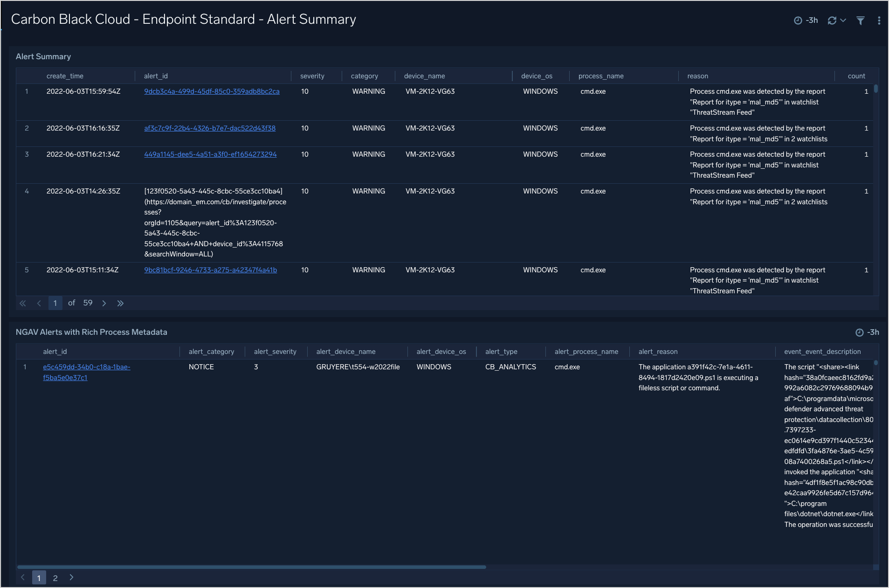Jump to the last page of Alert Summary

click(x=120, y=303)
